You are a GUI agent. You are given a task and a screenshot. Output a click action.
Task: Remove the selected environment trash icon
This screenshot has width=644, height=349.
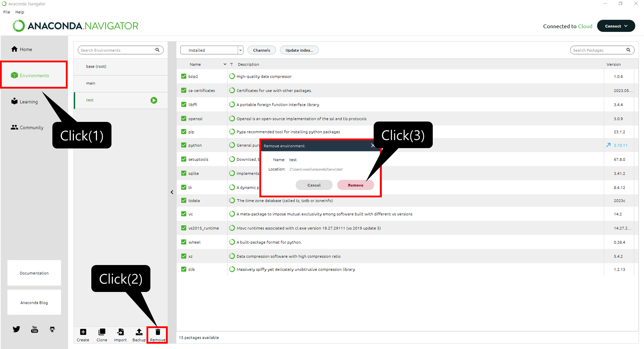click(x=158, y=332)
